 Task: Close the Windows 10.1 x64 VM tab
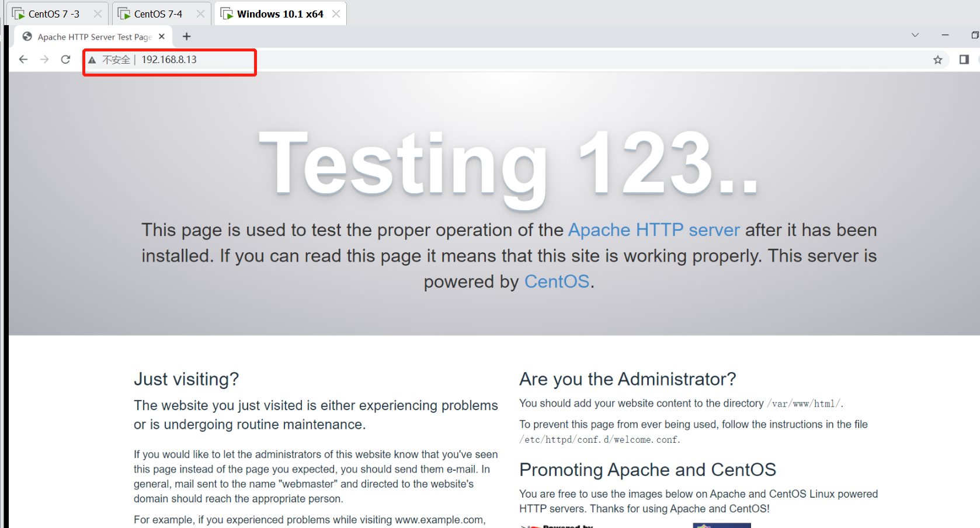coord(336,13)
